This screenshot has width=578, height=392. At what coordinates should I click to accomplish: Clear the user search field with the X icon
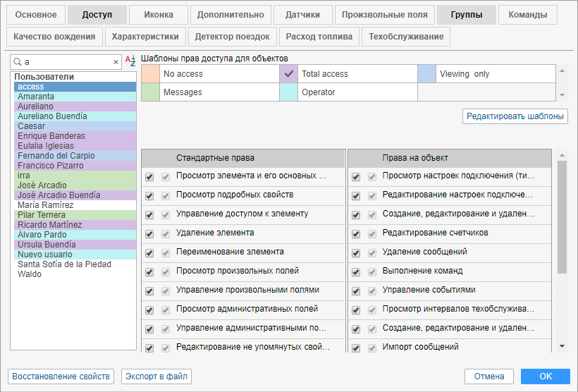(116, 62)
